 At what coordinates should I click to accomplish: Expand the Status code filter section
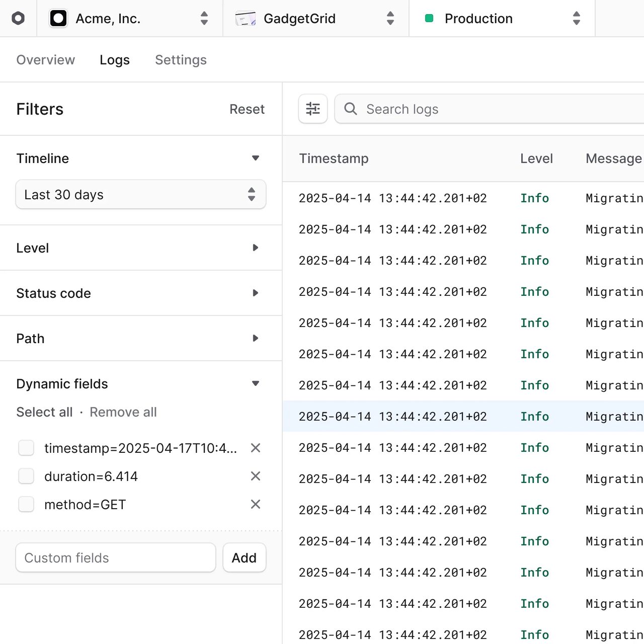click(x=256, y=293)
